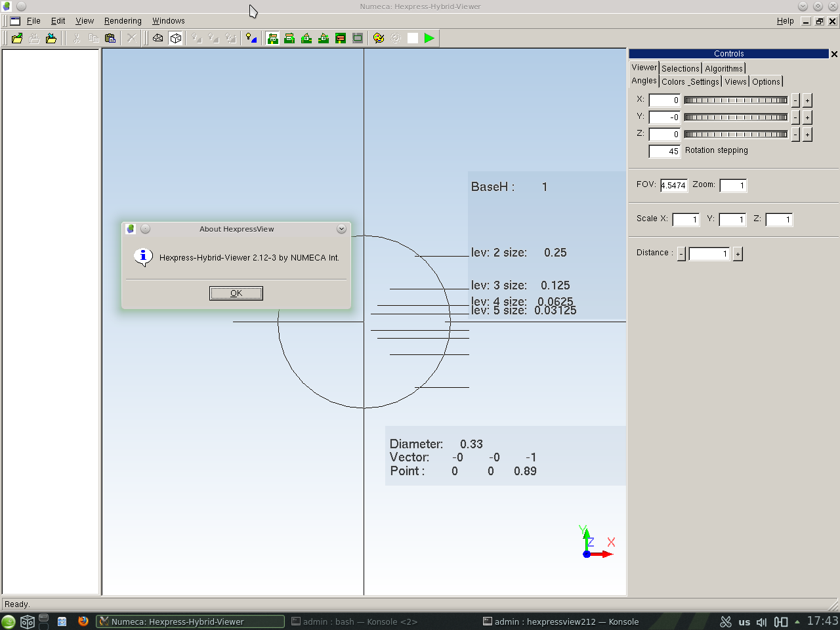The width and height of the screenshot is (840, 630).
Task: Click the second green house view icon
Action: pos(289,38)
